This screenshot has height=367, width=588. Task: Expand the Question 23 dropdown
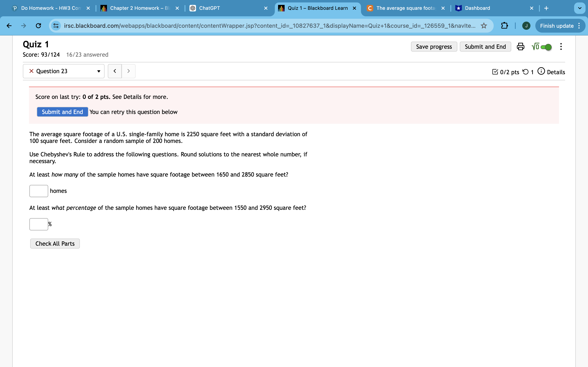[64, 71]
